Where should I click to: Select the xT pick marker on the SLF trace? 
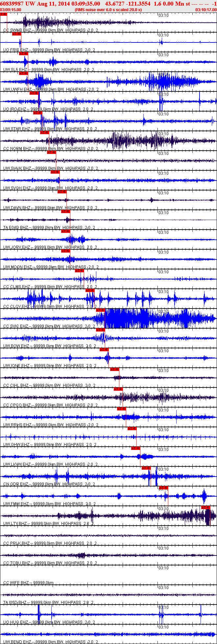[x=23, y=54]
